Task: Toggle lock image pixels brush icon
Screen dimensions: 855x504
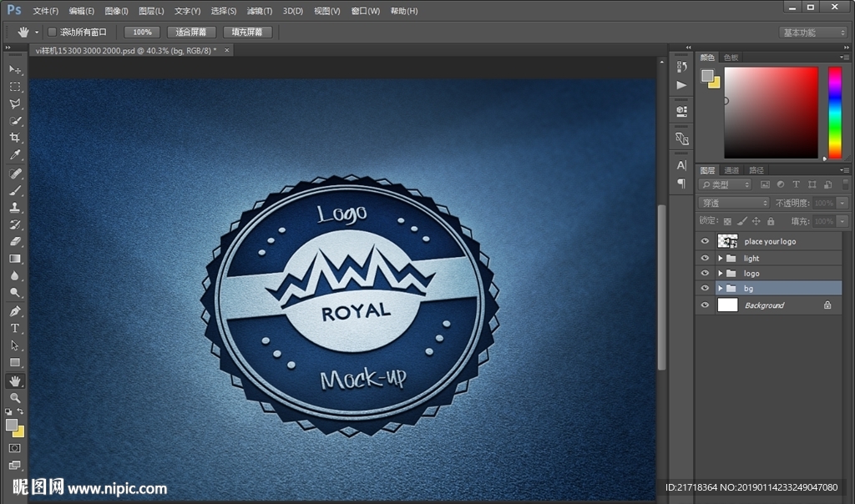Action: [x=741, y=221]
